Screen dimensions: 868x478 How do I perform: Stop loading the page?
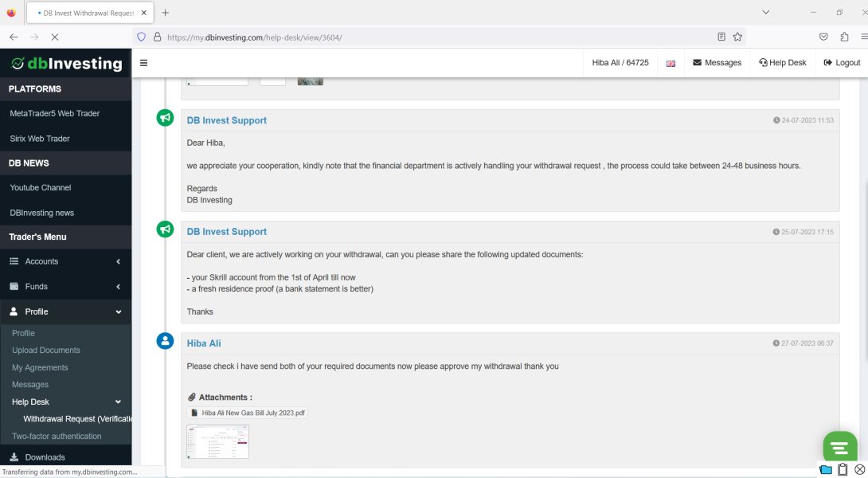click(x=55, y=37)
